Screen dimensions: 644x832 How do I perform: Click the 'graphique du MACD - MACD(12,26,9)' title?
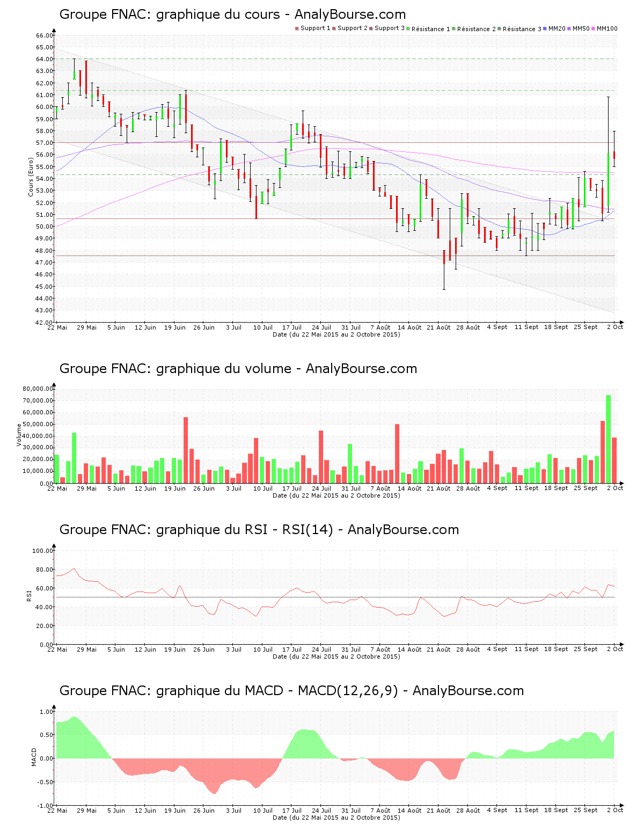pos(291,691)
